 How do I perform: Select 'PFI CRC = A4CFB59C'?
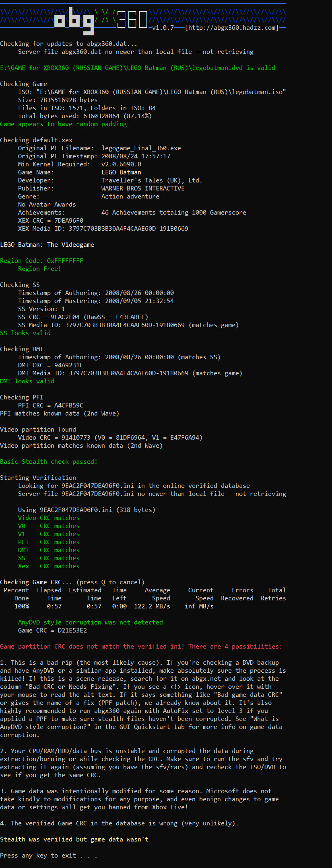51,405
